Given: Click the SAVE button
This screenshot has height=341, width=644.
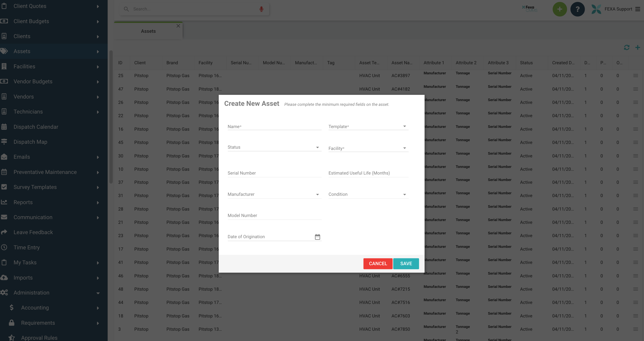Looking at the screenshot, I should point(406,263).
